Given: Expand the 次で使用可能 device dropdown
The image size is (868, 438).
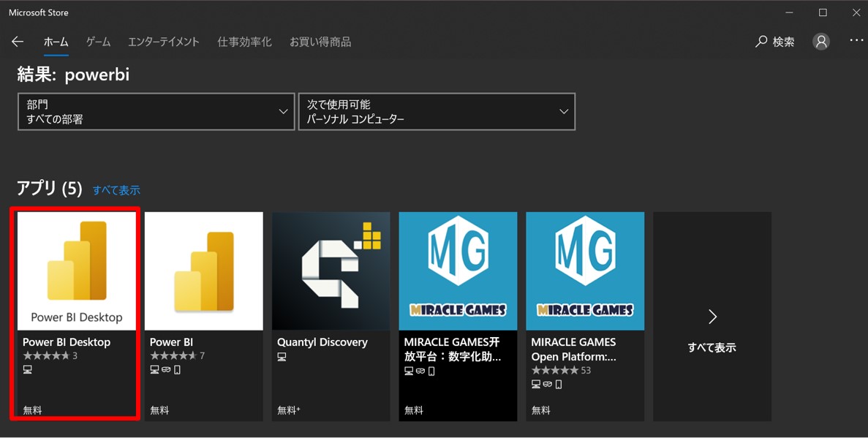Looking at the screenshot, I should 437,112.
